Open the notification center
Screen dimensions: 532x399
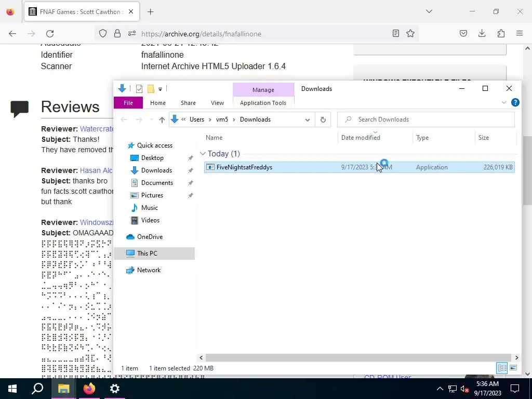pyautogui.click(x=515, y=389)
